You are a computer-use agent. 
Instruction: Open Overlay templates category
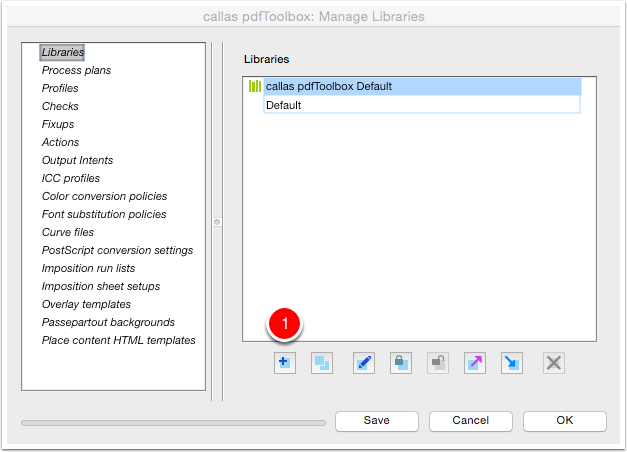coord(86,304)
